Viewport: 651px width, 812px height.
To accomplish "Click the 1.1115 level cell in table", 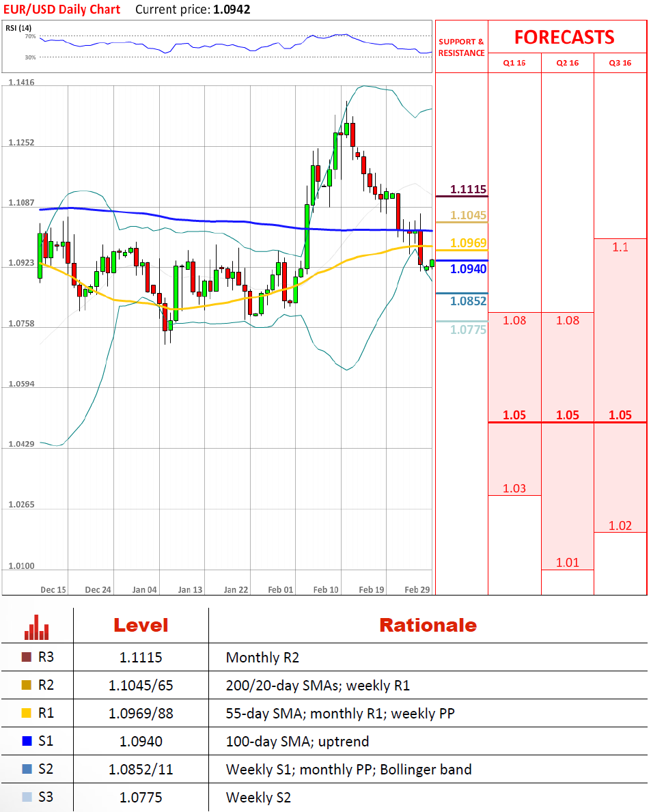I will [141, 658].
